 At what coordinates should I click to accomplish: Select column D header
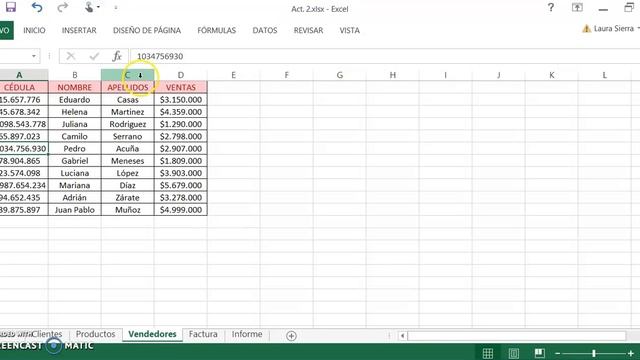[181, 75]
